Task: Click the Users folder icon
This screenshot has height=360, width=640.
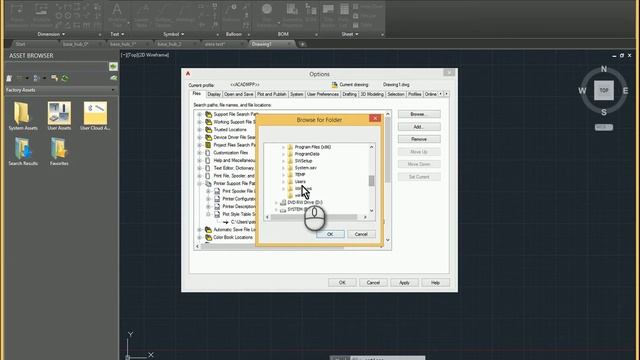Action: [x=290, y=182]
